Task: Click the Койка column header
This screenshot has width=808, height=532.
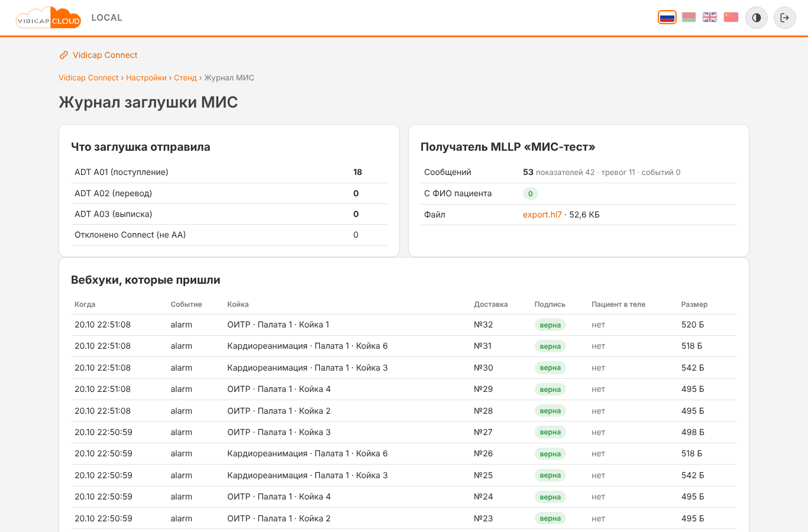Action: click(x=238, y=304)
